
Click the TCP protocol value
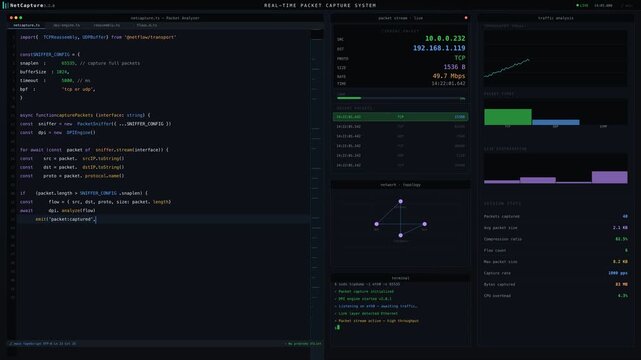coord(460,58)
